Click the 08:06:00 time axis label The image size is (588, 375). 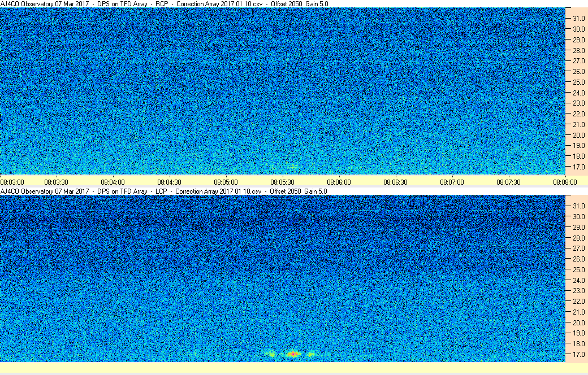(339, 182)
